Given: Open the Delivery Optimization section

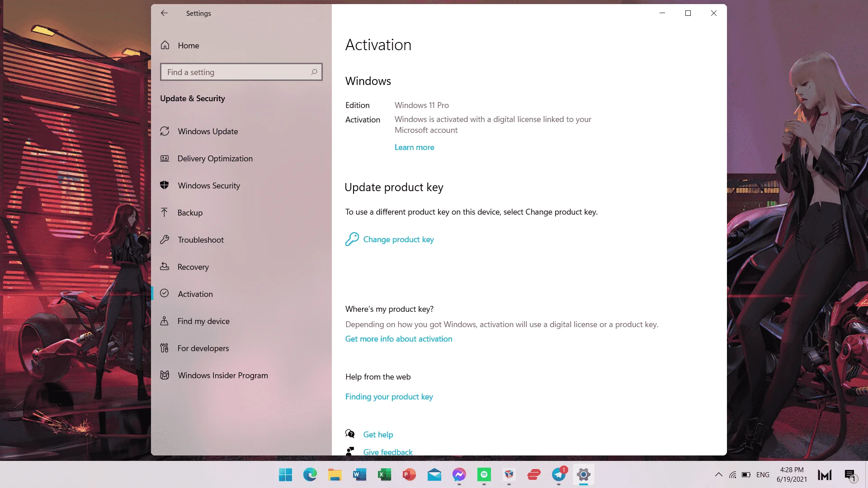Looking at the screenshot, I should 215,159.
